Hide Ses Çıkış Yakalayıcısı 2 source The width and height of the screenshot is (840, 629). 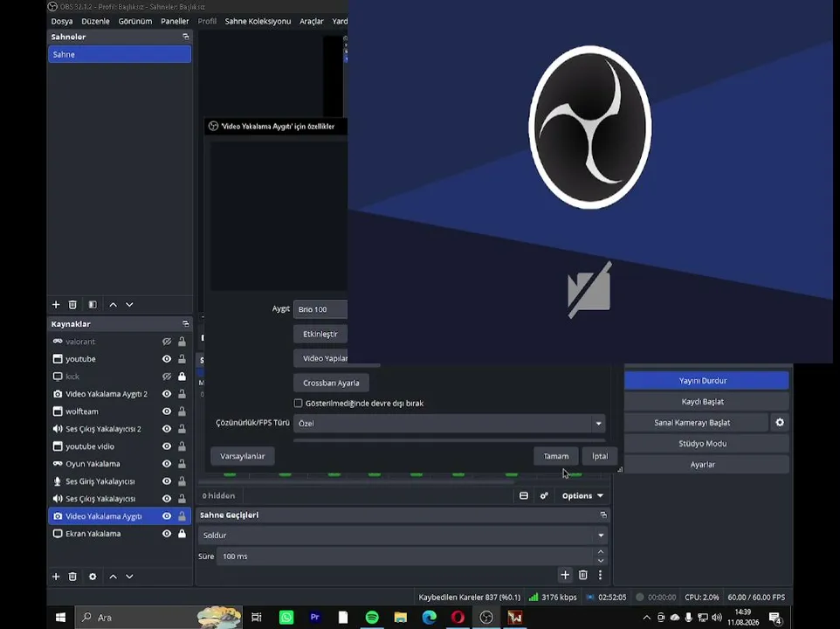coord(167,429)
